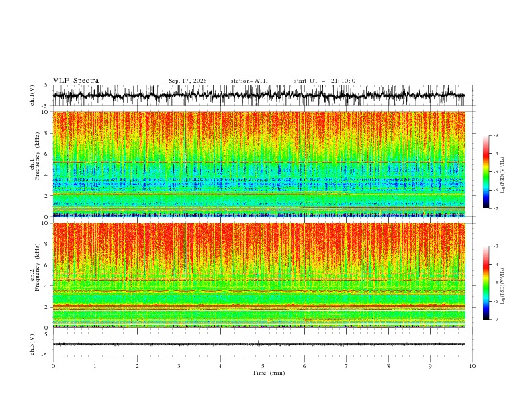Click the station=ATH label
This screenshot has height=411, width=532.
[x=249, y=81]
